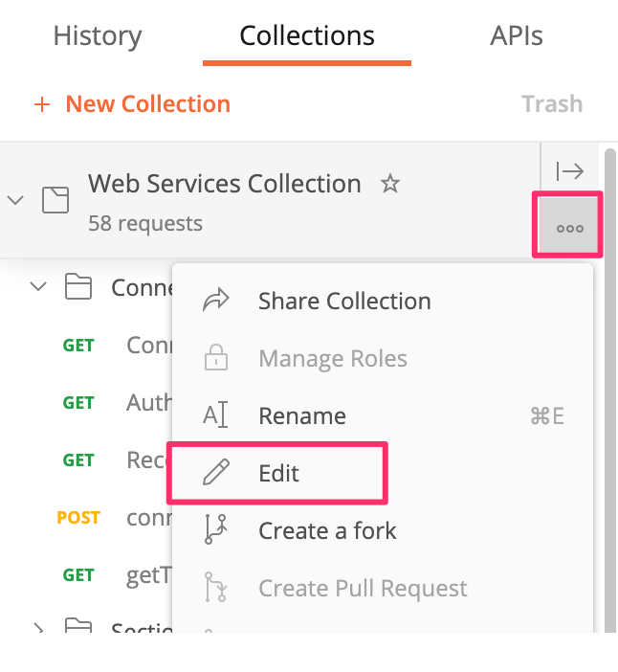Expand the partially visible folder at the bottom
This screenshot has width=618, height=672.
pos(38,628)
